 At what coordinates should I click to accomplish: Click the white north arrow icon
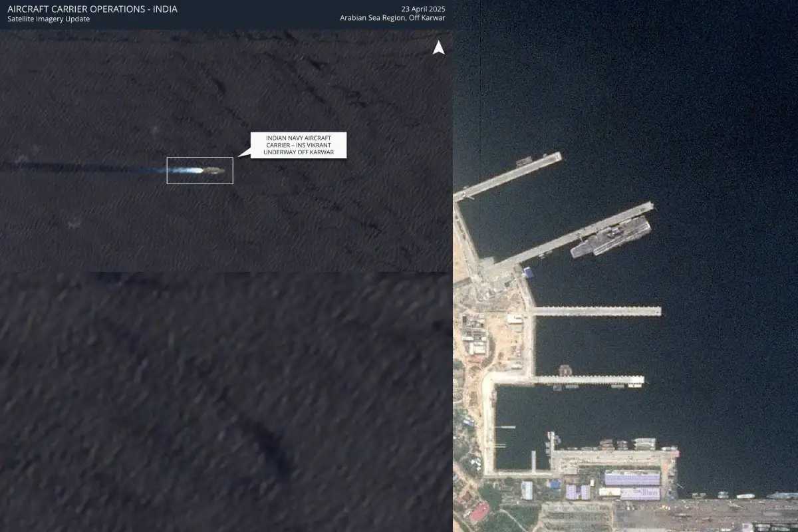pos(438,48)
